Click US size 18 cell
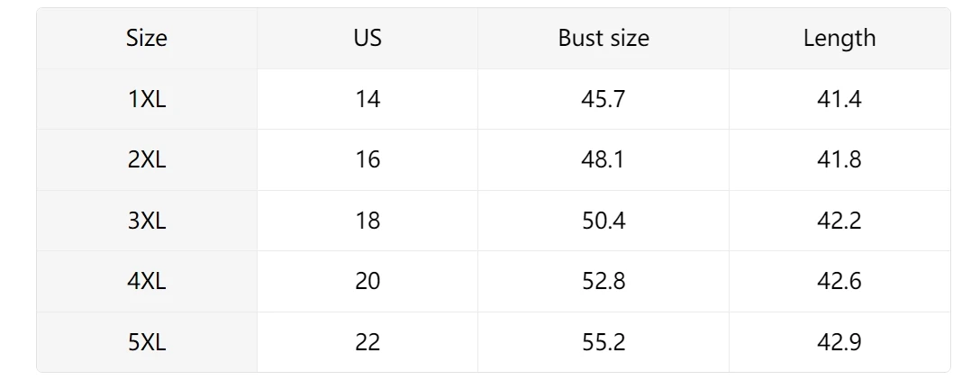 coord(367,221)
